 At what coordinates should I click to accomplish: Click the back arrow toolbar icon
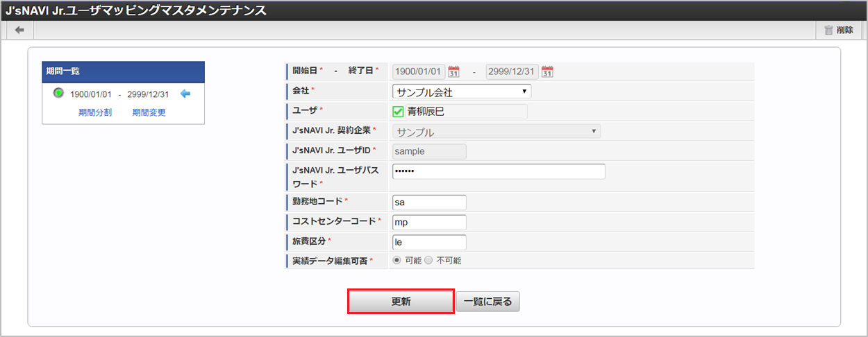pyautogui.click(x=19, y=30)
